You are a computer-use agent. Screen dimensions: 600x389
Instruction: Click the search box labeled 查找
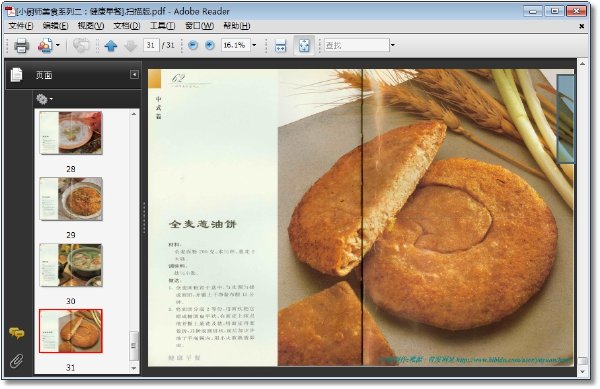point(357,45)
